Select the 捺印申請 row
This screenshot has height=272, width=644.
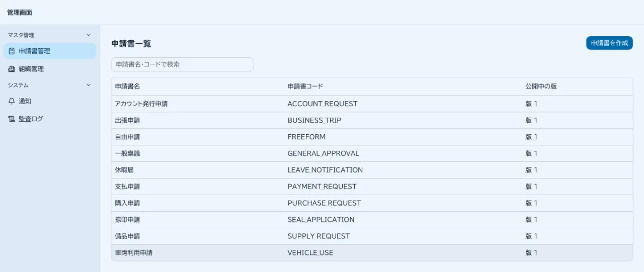pyautogui.click(x=372, y=220)
